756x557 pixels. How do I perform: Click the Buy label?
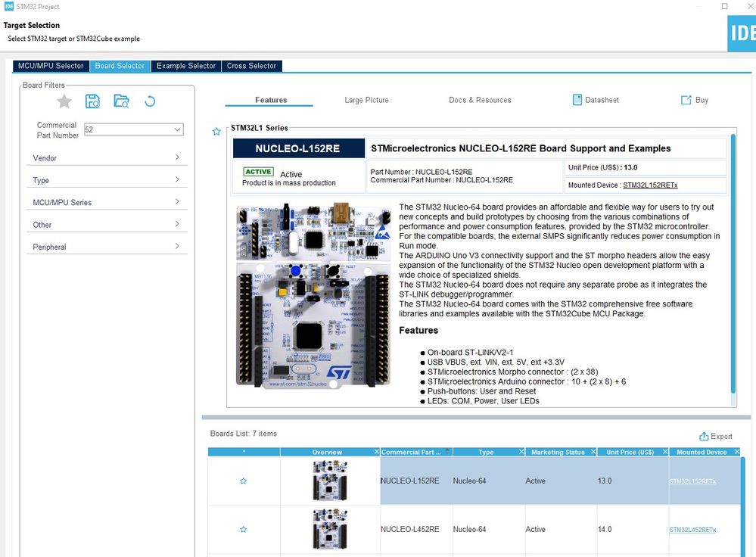click(702, 100)
